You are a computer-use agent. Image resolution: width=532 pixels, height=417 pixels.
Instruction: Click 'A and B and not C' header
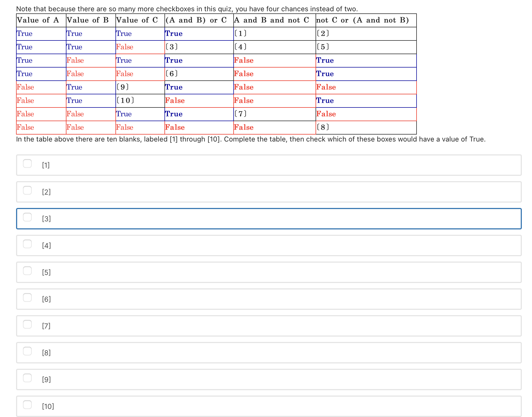pyautogui.click(x=272, y=20)
